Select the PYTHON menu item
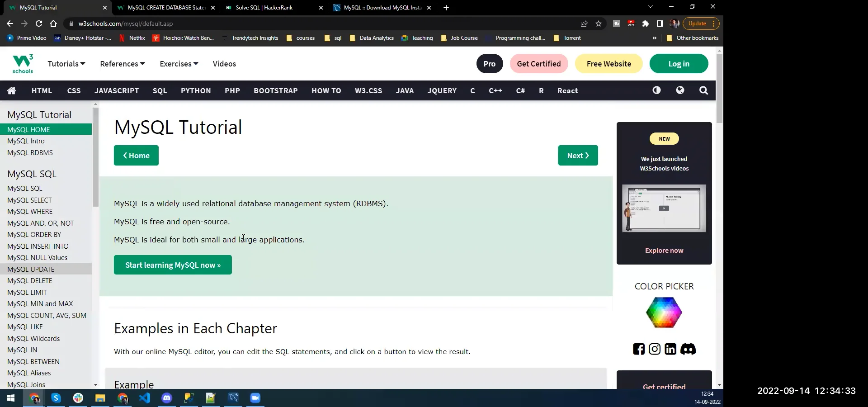The height and width of the screenshot is (407, 868). click(x=195, y=90)
